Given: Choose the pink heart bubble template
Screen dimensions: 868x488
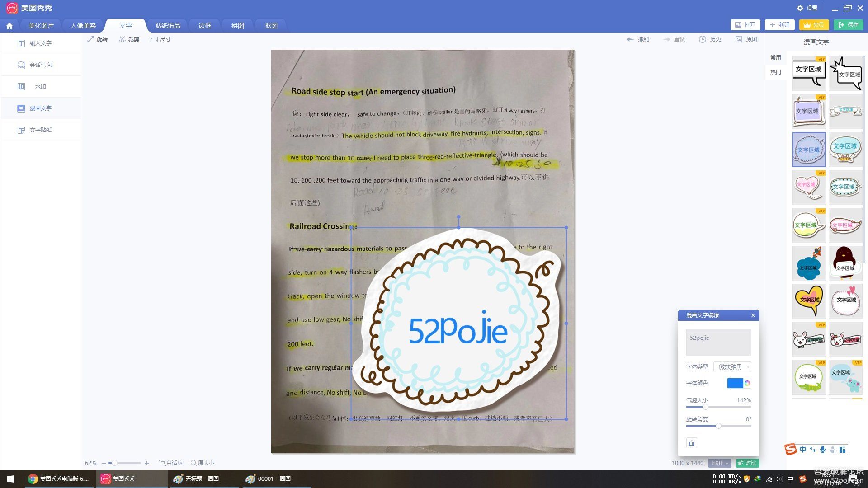Looking at the screenshot, I should 809,188.
